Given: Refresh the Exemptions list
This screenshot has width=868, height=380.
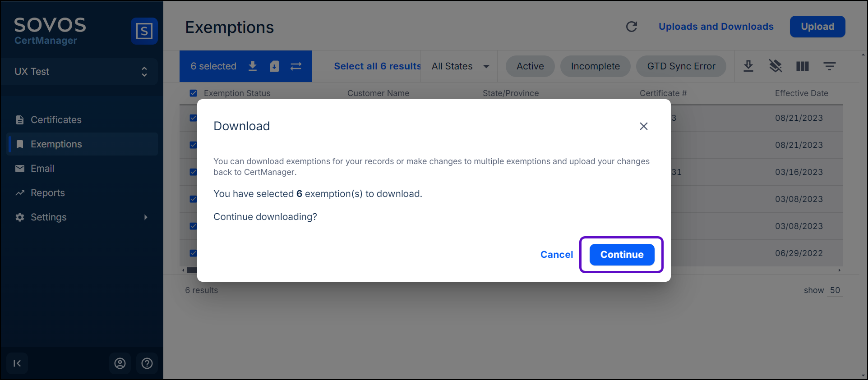Looking at the screenshot, I should [x=632, y=27].
